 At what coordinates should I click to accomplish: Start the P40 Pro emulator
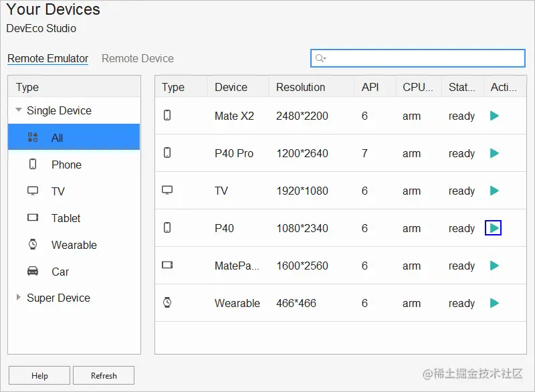click(494, 153)
